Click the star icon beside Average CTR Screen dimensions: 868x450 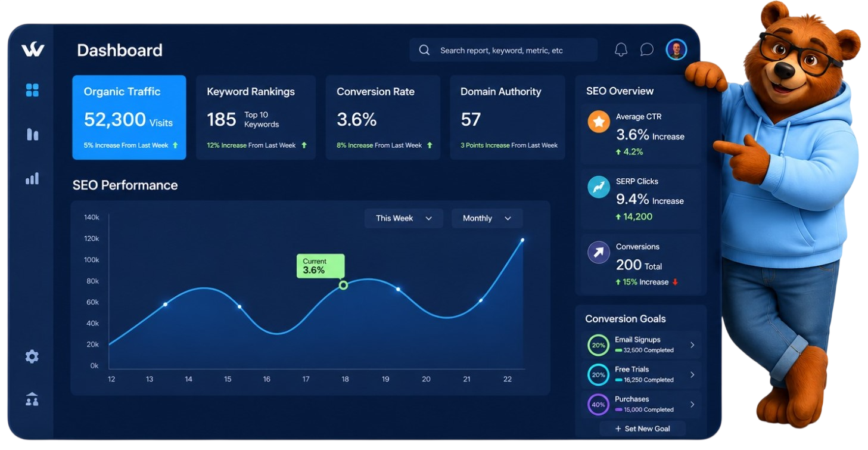[599, 122]
